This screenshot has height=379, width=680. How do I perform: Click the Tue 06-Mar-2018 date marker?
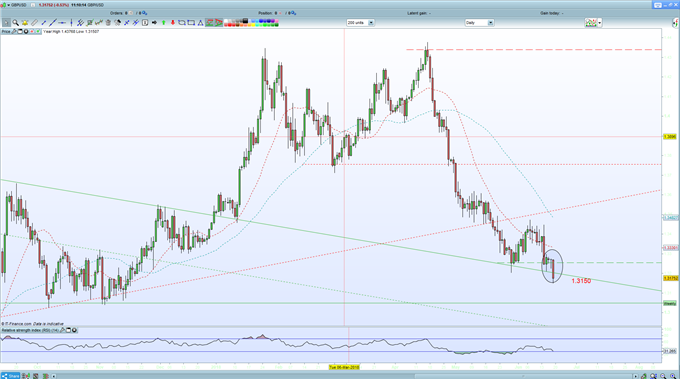tap(344, 367)
